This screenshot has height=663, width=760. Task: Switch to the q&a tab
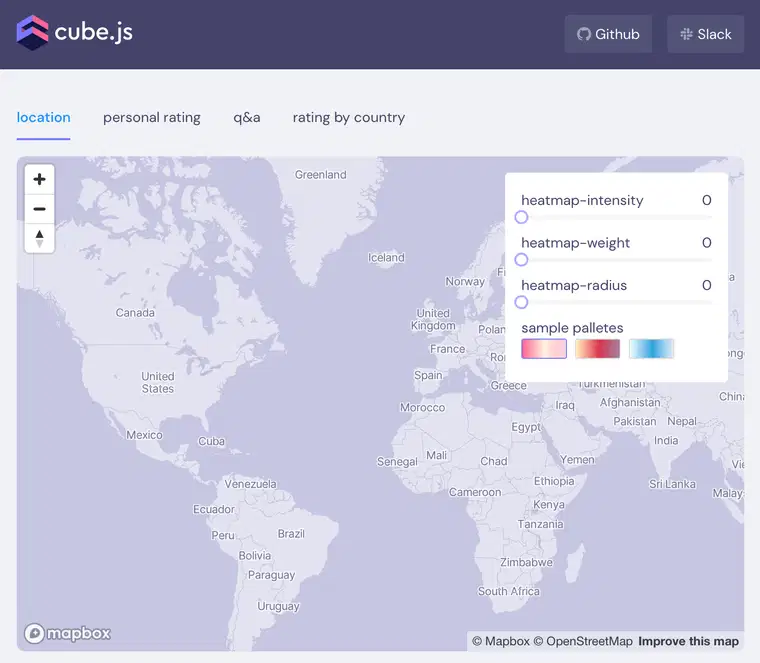click(247, 118)
